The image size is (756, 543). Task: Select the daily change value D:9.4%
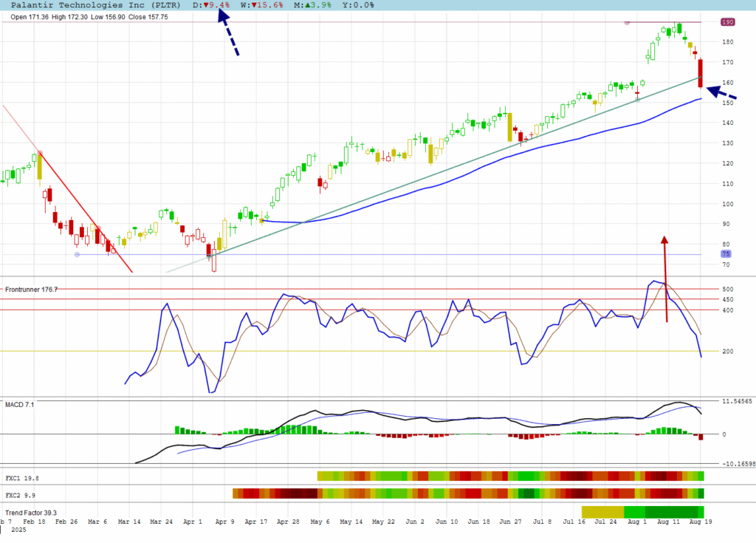click(x=211, y=5)
